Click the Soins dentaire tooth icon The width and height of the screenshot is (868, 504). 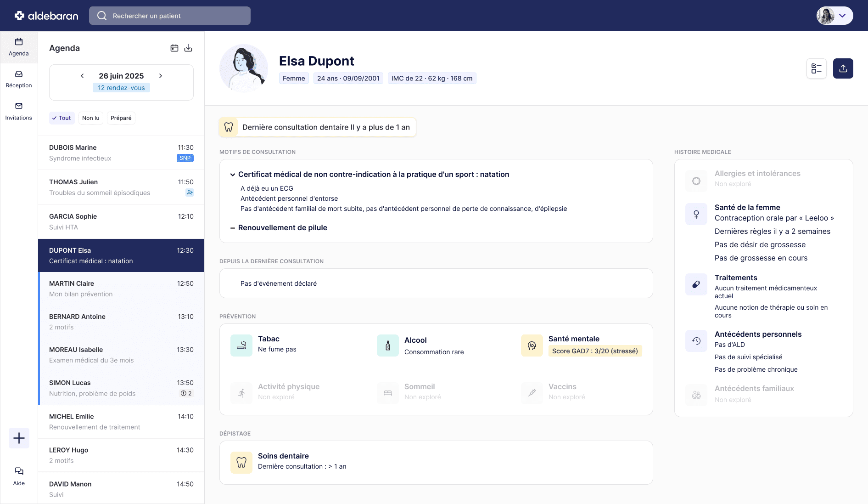tap(241, 463)
